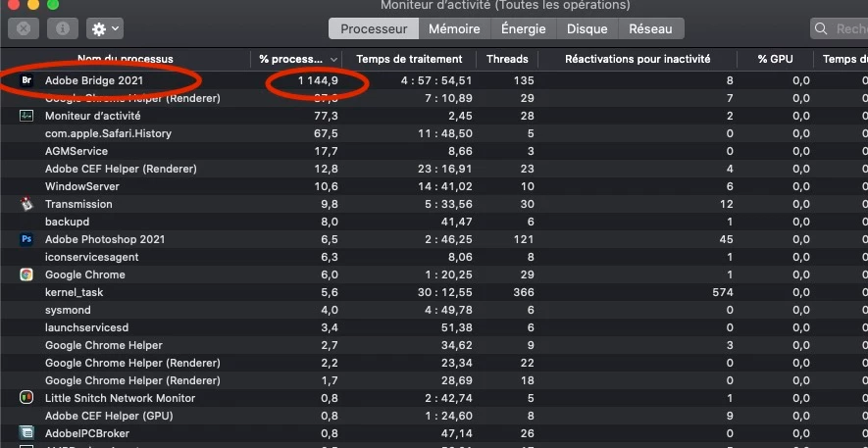Select the AGMService process
The height and width of the screenshot is (448, 868).
click(x=77, y=151)
